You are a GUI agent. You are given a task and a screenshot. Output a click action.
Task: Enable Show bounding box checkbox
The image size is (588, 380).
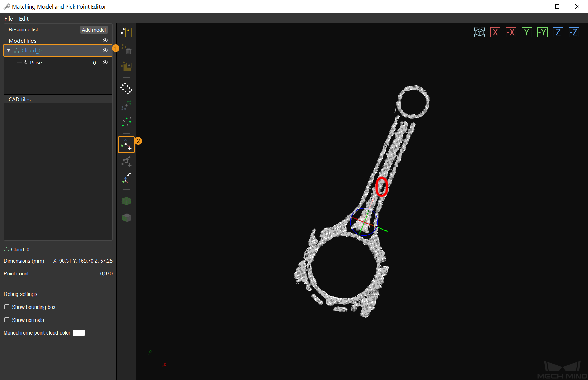point(7,307)
